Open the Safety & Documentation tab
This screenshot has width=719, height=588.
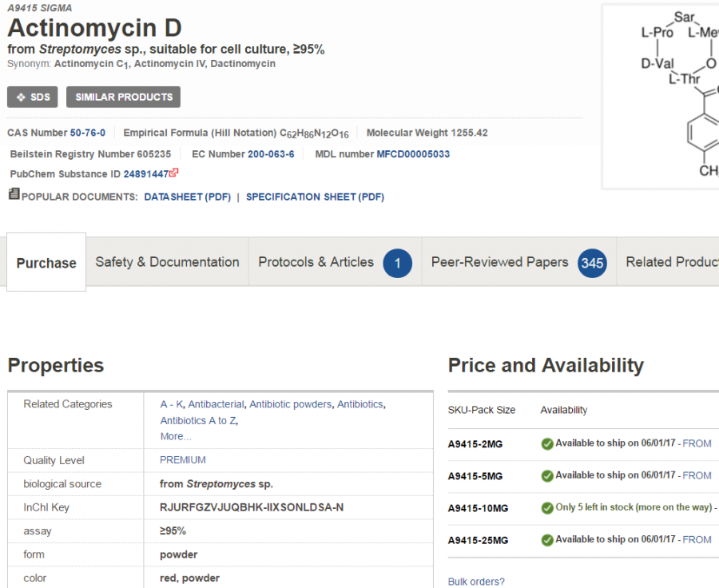[x=167, y=262]
